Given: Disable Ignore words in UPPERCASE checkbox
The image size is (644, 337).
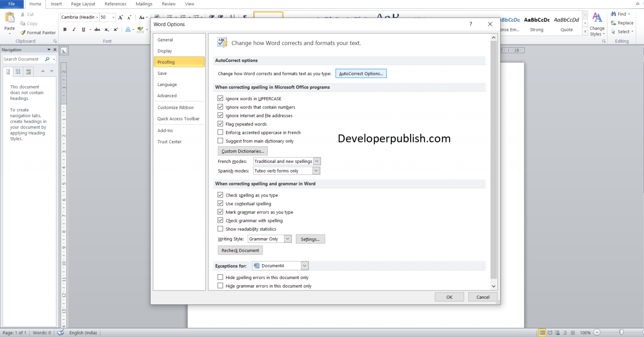Looking at the screenshot, I should click(x=220, y=99).
